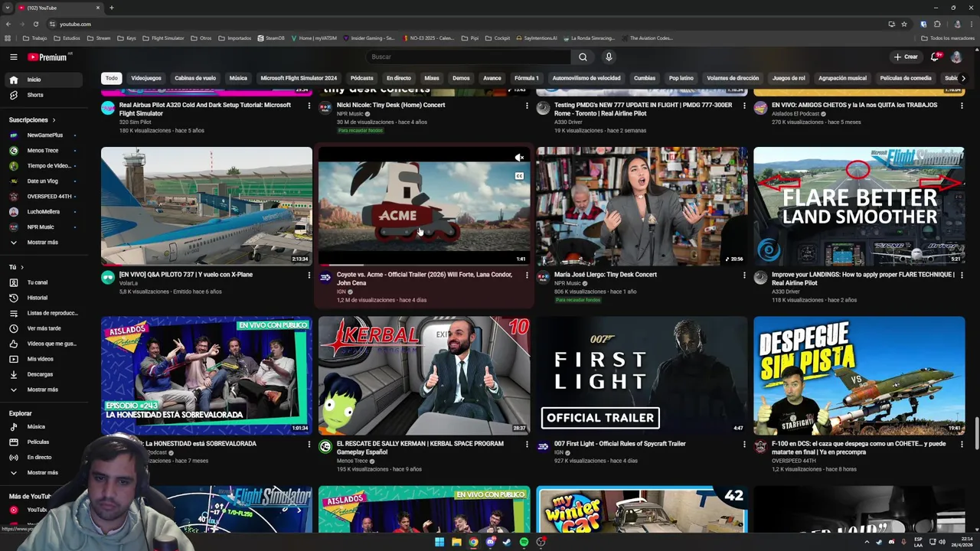The width and height of the screenshot is (980, 551).
Task: Select the Todo chip
Action: (112, 78)
